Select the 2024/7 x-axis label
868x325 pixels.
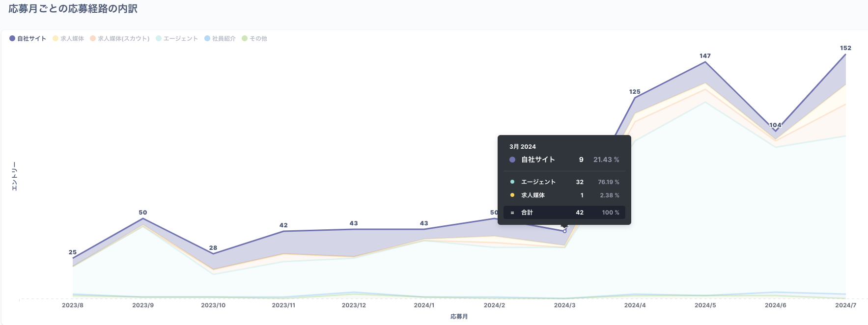(845, 305)
